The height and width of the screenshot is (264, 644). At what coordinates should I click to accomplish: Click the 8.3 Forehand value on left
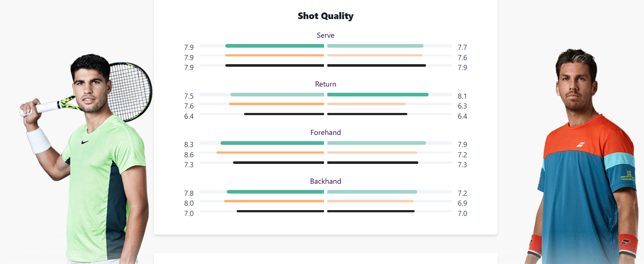(189, 144)
